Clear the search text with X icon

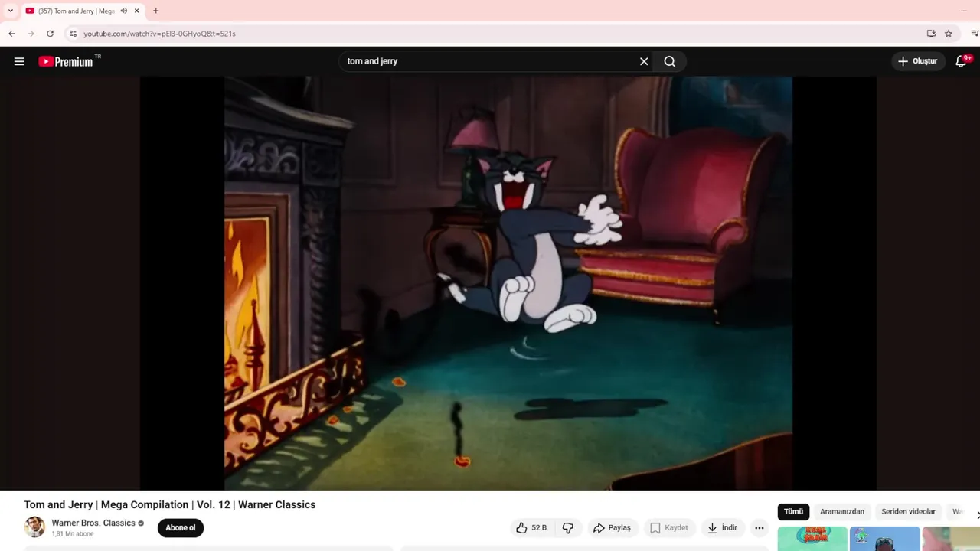[644, 61]
